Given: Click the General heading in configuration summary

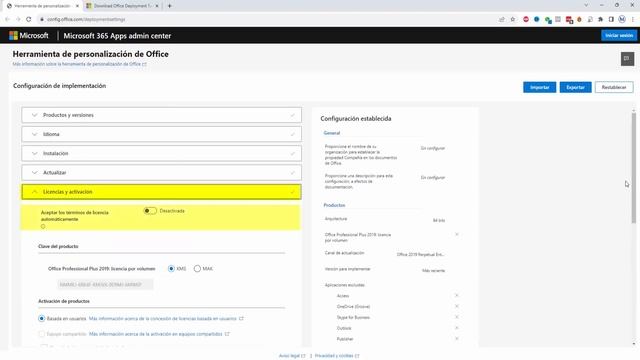Looking at the screenshot, I should [332, 133].
